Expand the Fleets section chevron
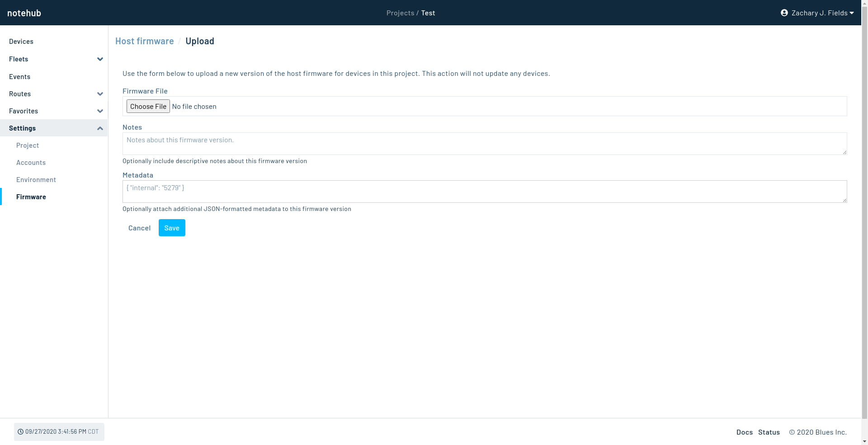 tap(100, 59)
